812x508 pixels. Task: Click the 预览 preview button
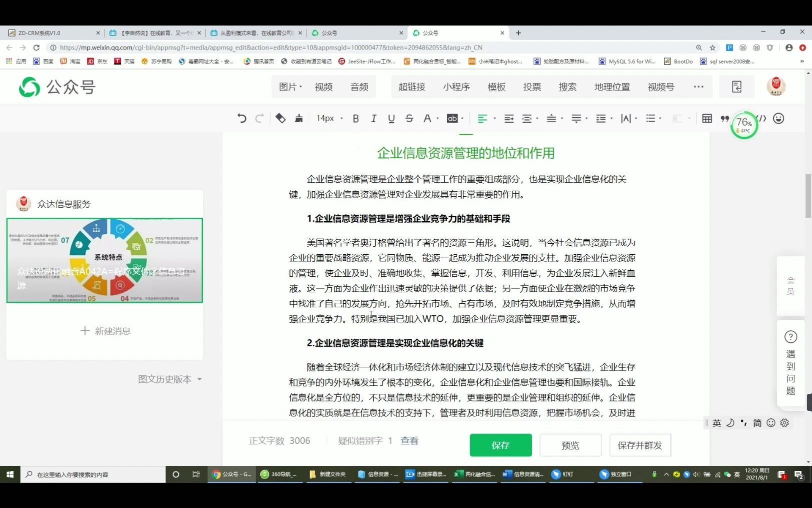(x=570, y=445)
